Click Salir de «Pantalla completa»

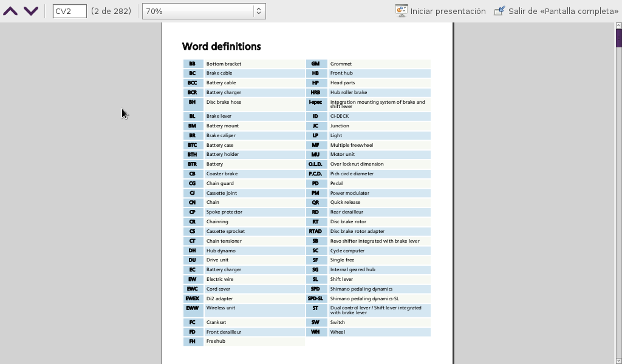point(563,11)
